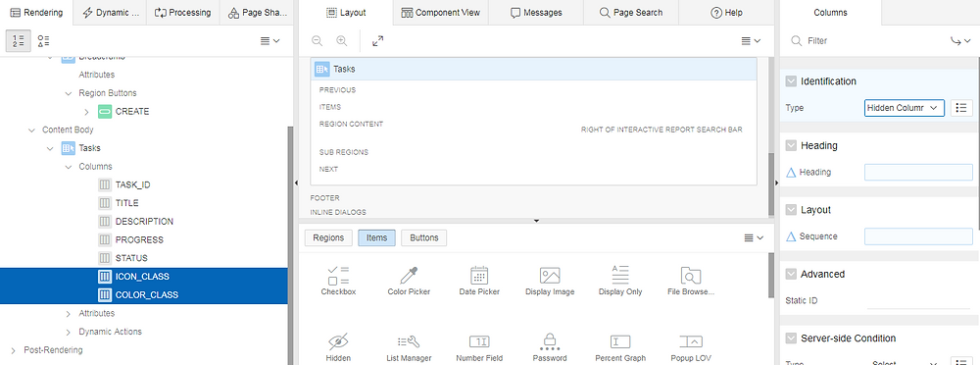Screen dimensions: 980x365
Task: Switch to the Rendering tab
Action: tap(36, 13)
